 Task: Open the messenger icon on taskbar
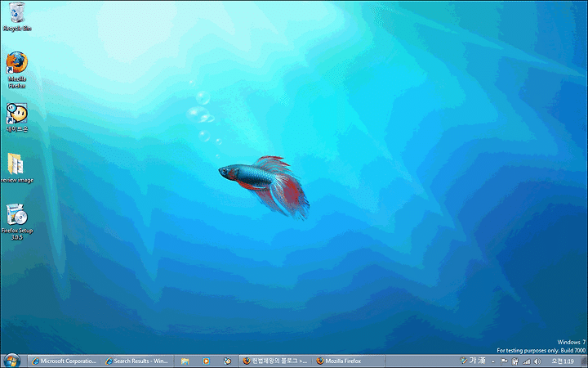227,361
